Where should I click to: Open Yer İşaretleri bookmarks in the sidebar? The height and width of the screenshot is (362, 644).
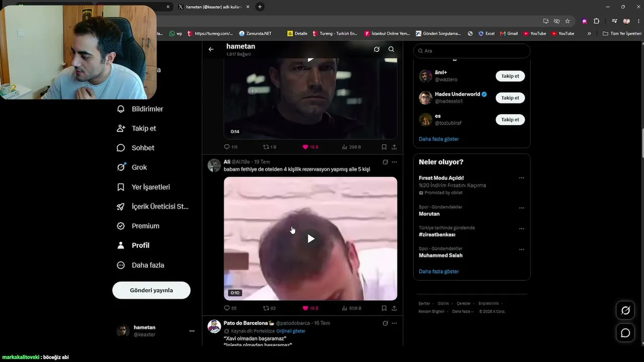(x=143, y=187)
